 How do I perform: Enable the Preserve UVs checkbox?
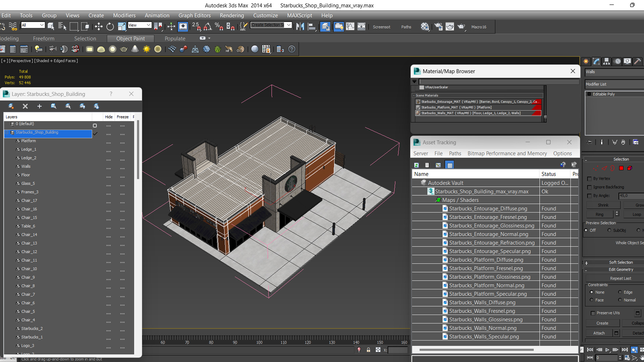(x=593, y=313)
